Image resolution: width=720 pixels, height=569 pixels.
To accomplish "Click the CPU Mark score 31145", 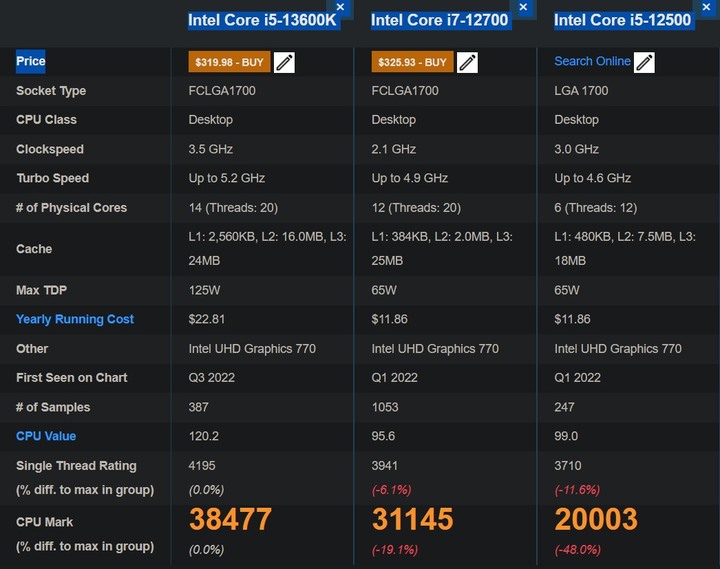I will coord(413,519).
